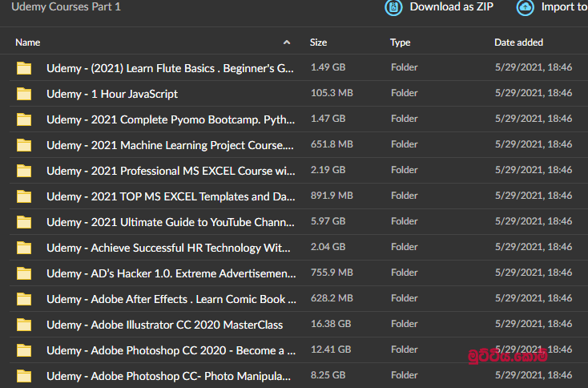Click folder icon of Learn Flute Basics
Screen dimensions: 588x388
pyautogui.click(x=24, y=68)
